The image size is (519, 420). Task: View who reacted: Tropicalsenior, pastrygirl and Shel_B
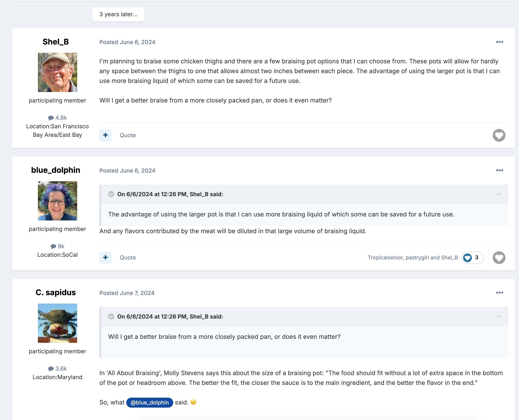[x=413, y=258]
